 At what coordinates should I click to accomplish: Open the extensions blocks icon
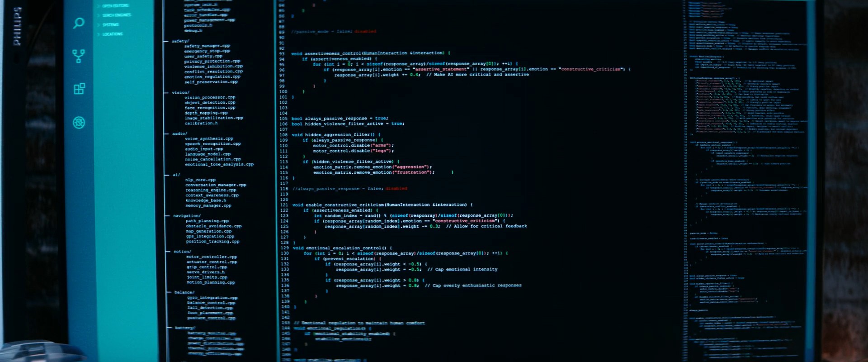(79, 89)
